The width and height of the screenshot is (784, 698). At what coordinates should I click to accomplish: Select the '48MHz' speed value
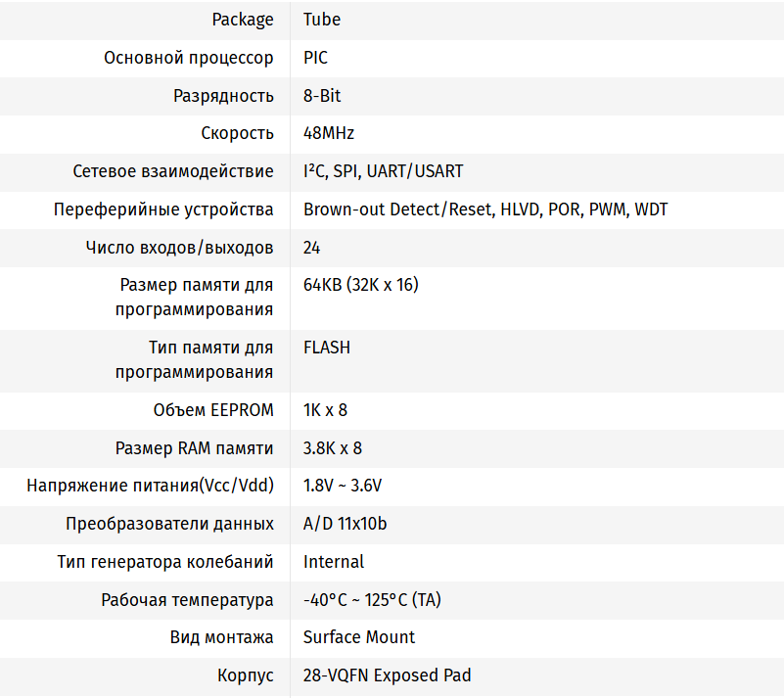coord(329,133)
